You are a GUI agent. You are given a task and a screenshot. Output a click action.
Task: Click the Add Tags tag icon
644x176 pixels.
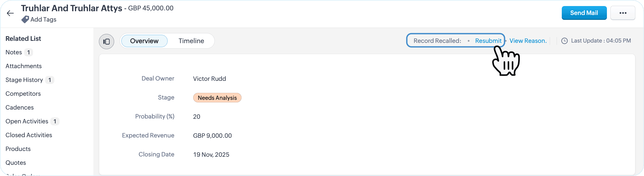[x=25, y=19]
